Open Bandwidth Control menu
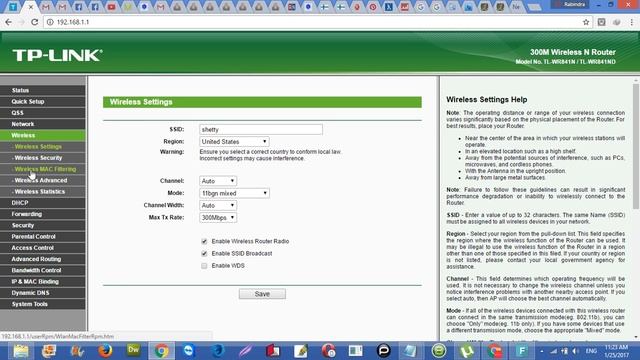Viewport: 640px width, 360px height. click(x=43, y=270)
